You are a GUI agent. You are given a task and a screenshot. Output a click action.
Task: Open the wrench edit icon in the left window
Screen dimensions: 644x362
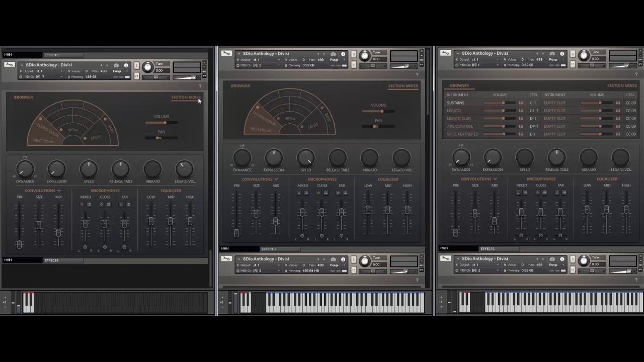[x=9, y=65]
